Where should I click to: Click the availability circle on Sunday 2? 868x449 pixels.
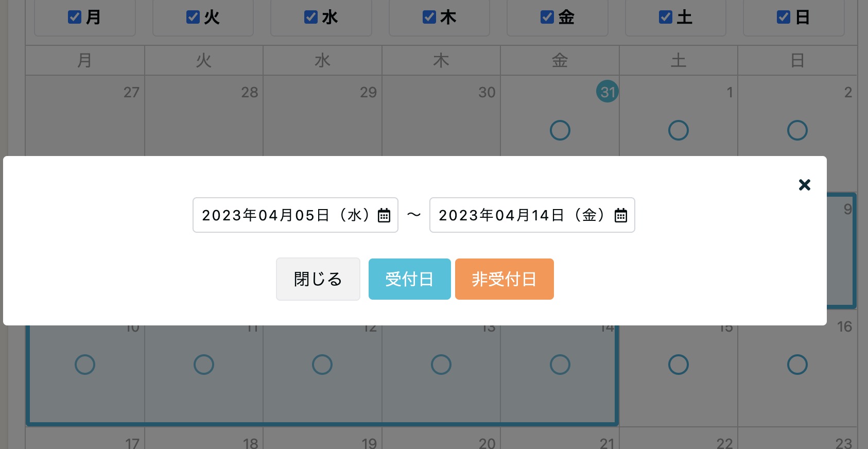point(797,130)
